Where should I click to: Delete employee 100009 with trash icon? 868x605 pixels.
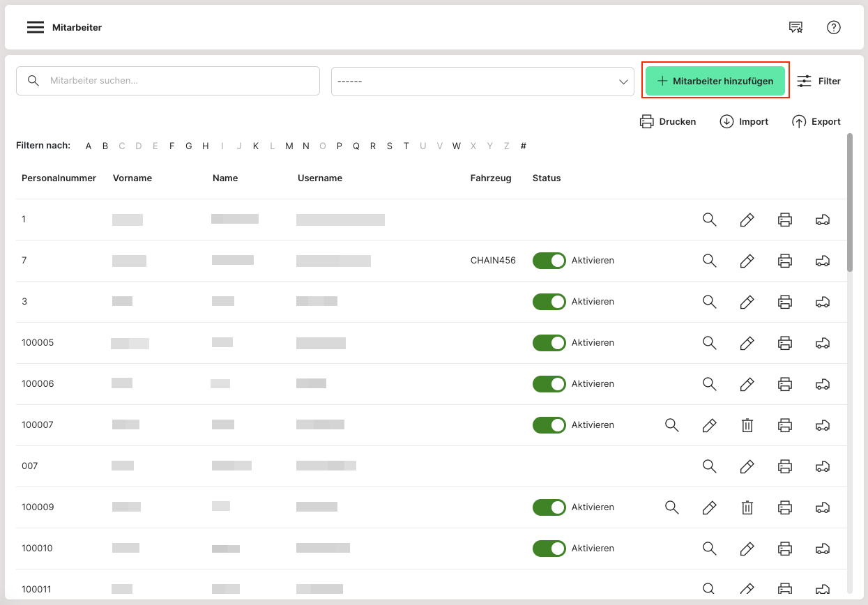[x=747, y=507]
